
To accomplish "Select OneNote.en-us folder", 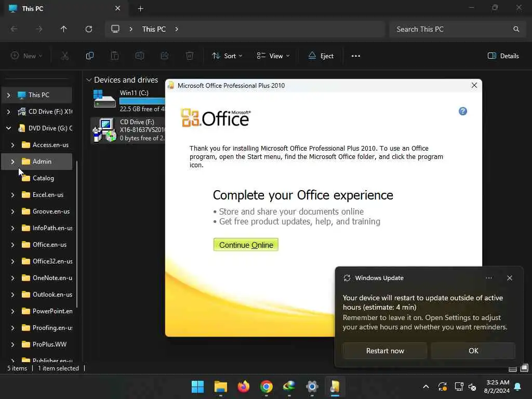I will click(47, 278).
